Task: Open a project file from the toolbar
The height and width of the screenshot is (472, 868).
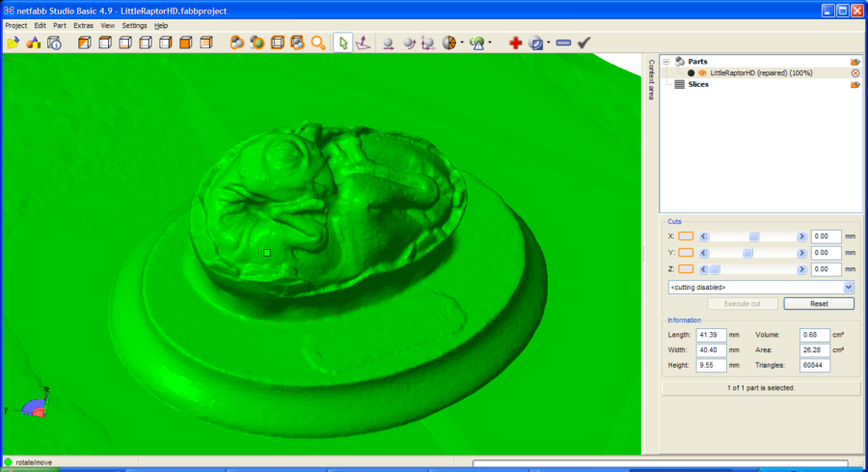Action: [13, 42]
